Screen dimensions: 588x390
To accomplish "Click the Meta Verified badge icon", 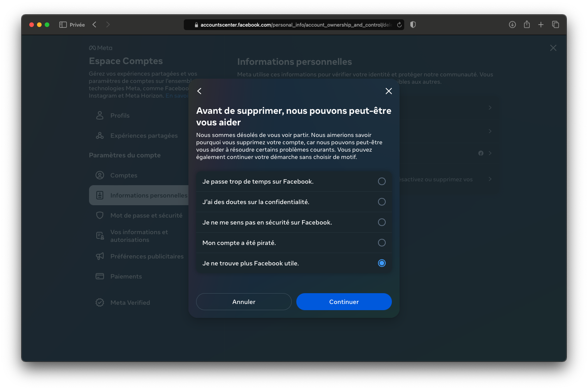I will point(100,302).
